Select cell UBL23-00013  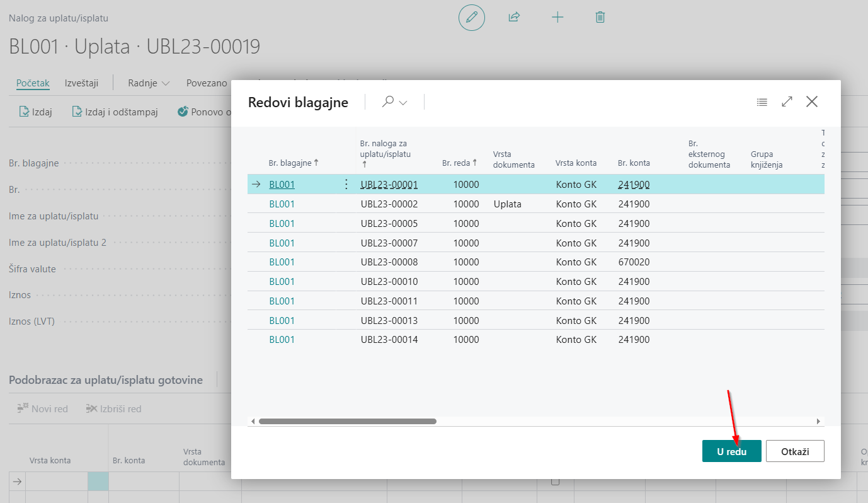coord(389,320)
